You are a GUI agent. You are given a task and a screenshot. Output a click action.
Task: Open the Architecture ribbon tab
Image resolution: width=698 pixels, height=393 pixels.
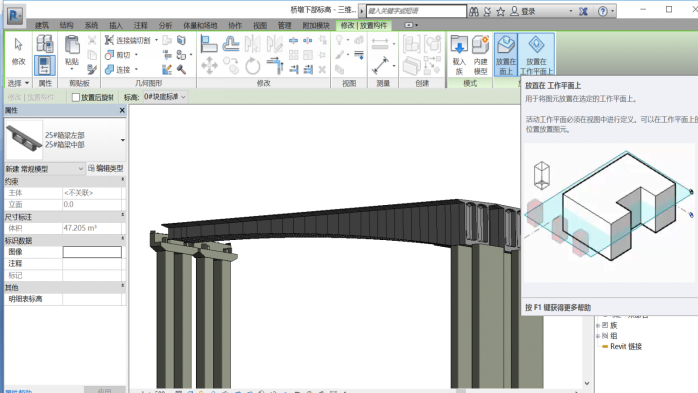(x=42, y=25)
